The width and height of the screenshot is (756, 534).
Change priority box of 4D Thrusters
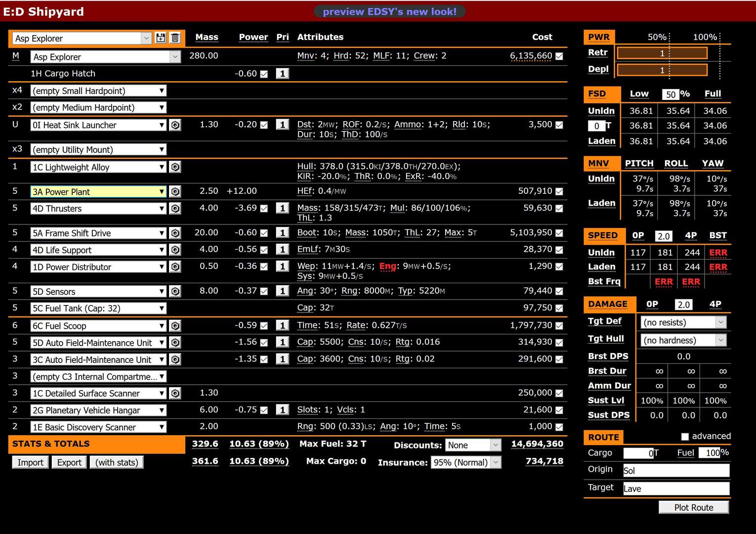(x=282, y=208)
